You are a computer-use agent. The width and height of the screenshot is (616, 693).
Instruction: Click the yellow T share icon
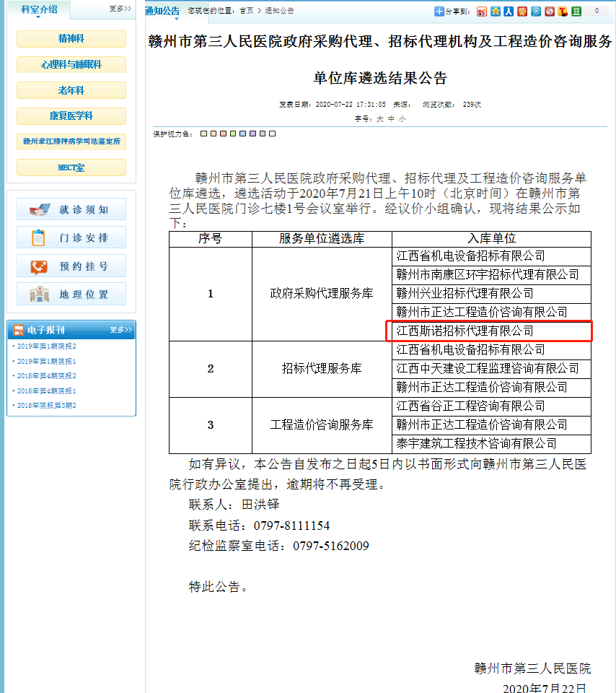coord(563,12)
